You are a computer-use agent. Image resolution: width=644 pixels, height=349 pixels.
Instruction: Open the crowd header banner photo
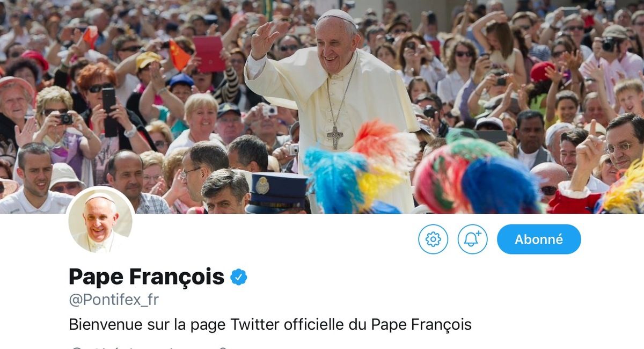[x=322, y=106]
